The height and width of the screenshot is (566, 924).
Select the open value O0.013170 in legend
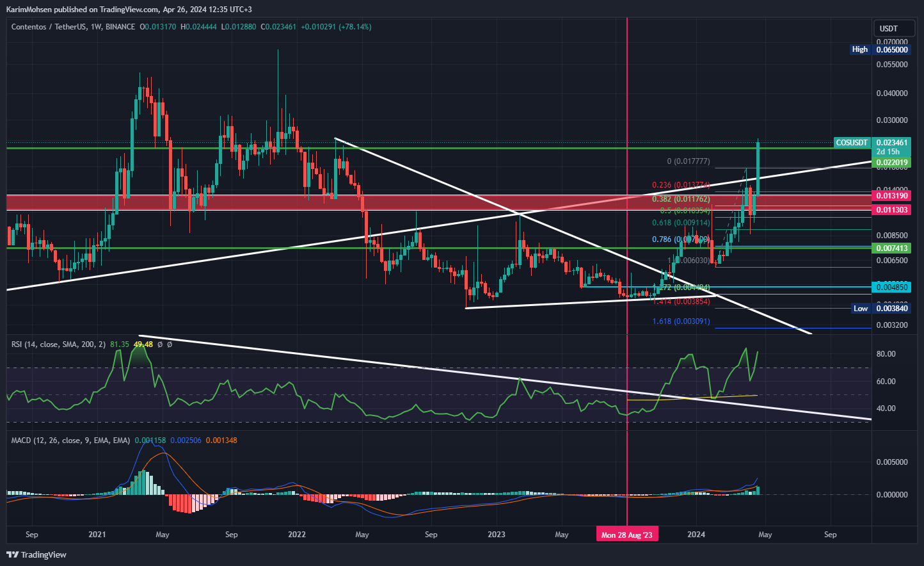tap(159, 27)
